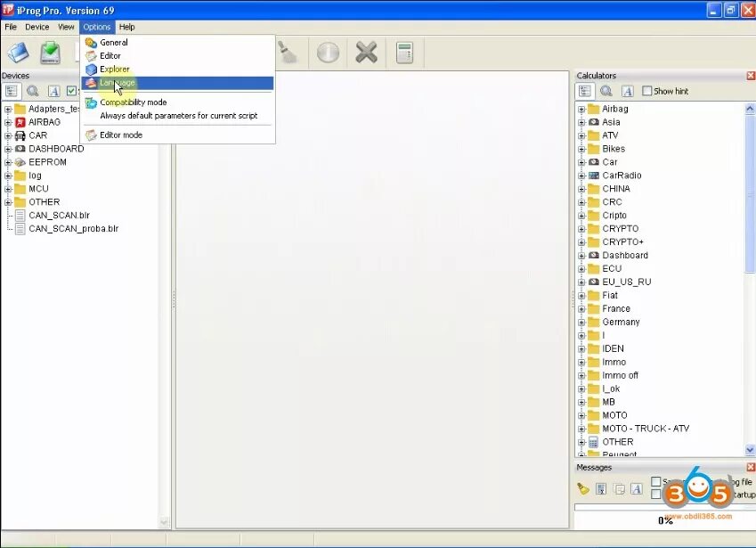The height and width of the screenshot is (548, 756).
Task: Click the green download-arrow toolbar icon
Action: pos(50,53)
